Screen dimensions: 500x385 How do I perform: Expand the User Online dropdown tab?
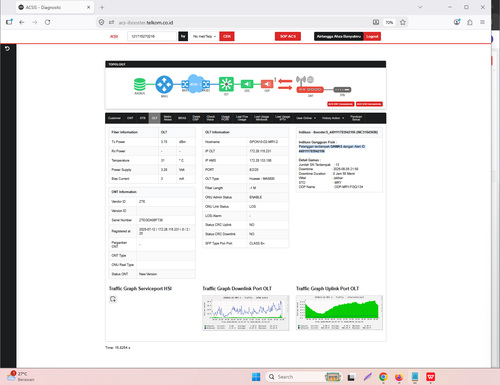coord(306,118)
